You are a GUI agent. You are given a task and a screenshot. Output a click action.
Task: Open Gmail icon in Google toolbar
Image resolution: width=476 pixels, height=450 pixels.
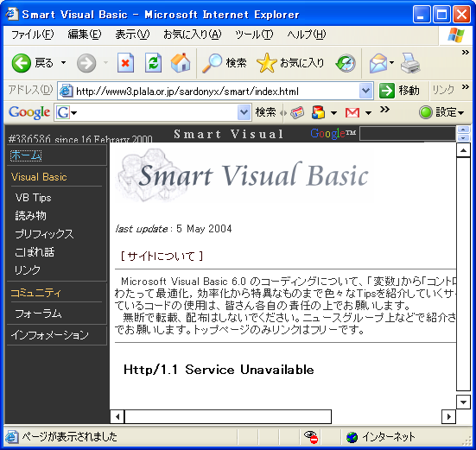[x=352, y=113]
